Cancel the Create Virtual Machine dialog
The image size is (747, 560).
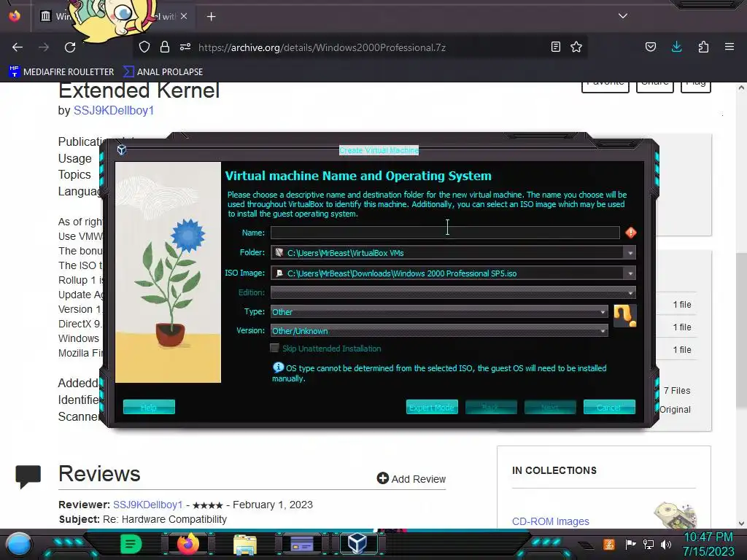pos(609,407)
